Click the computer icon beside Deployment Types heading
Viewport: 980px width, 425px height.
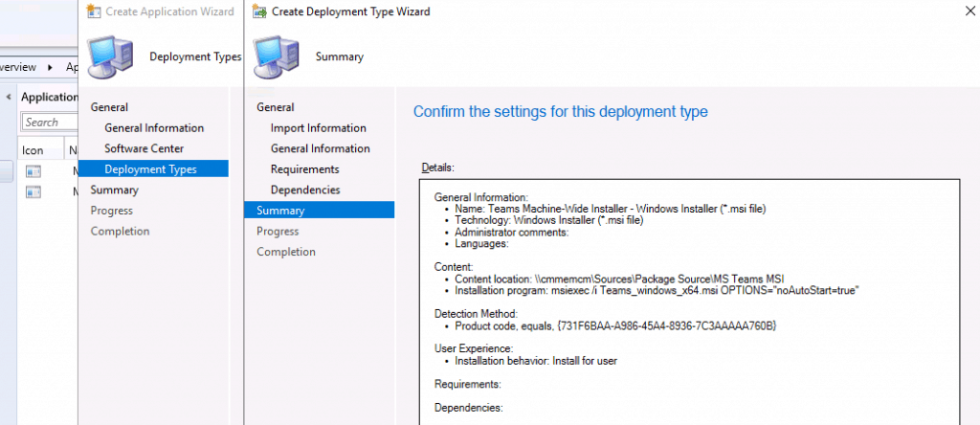pos(110,56)
